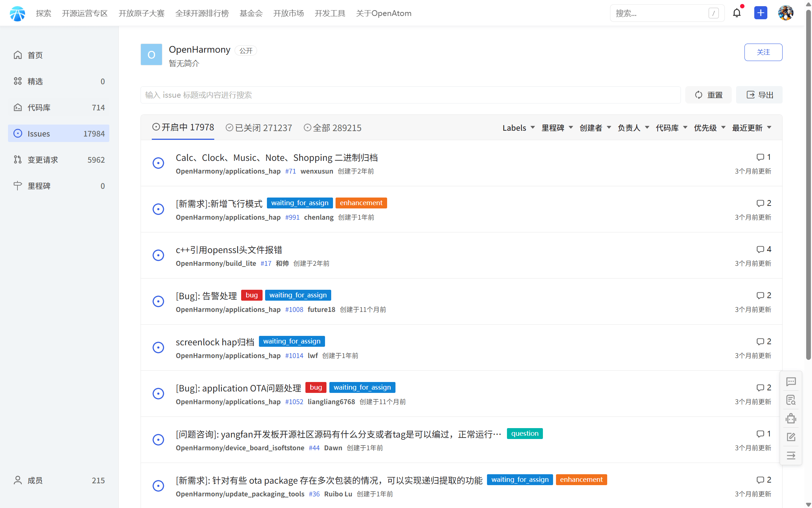Click the 重置 reset button
The height and width of the screenshot is (508, 812).
(709, 95)
